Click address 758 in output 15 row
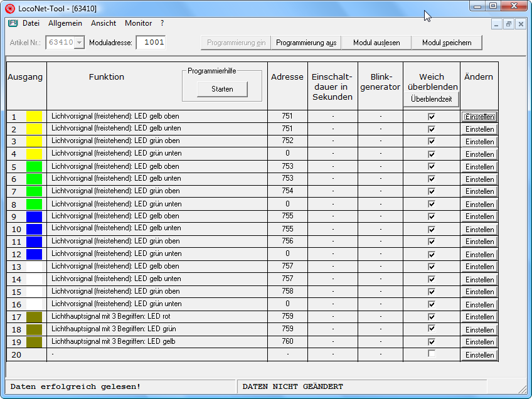The width and height of the screenshot is (532, 399). (287, 291)
